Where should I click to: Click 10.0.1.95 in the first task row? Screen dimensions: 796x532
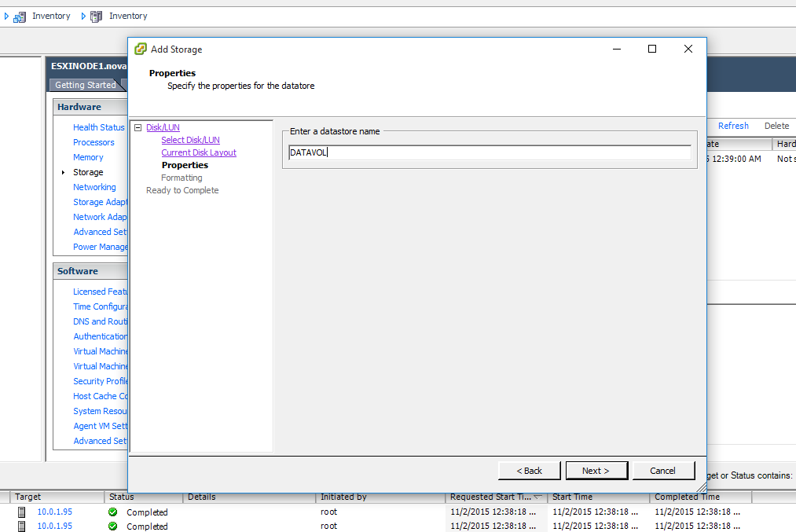[54, 512]
